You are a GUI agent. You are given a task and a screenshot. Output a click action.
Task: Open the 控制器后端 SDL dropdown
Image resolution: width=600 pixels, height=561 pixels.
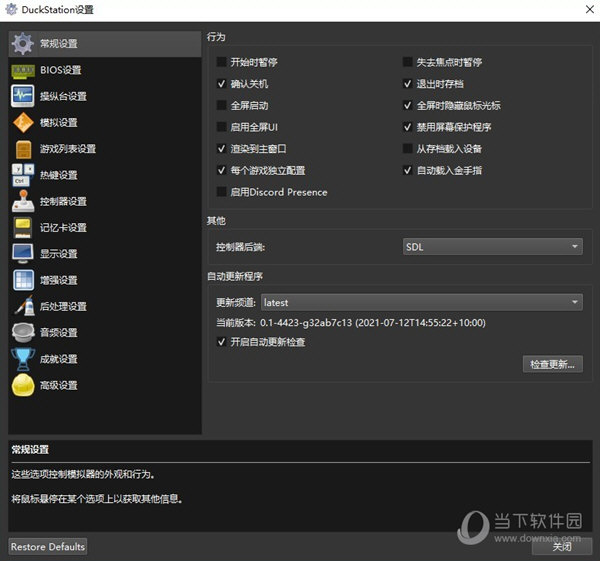(493, 247)
